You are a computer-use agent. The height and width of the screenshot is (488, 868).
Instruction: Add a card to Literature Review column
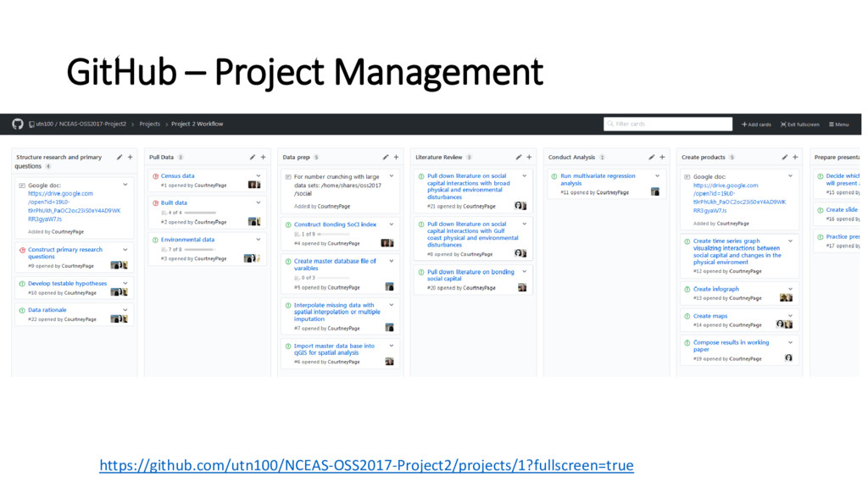coord(529,157)
